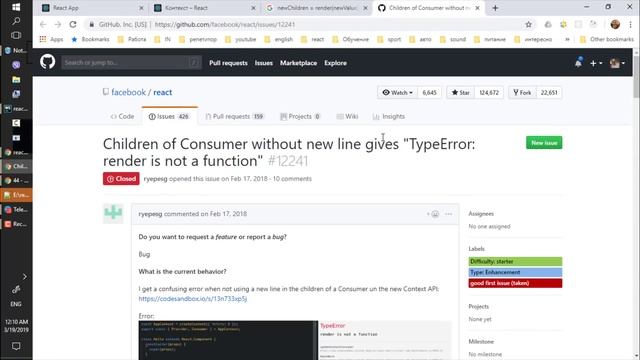Screen dimensions: 640x360
Task: Focus the Search or jump to field
Action: click(131, 62)
